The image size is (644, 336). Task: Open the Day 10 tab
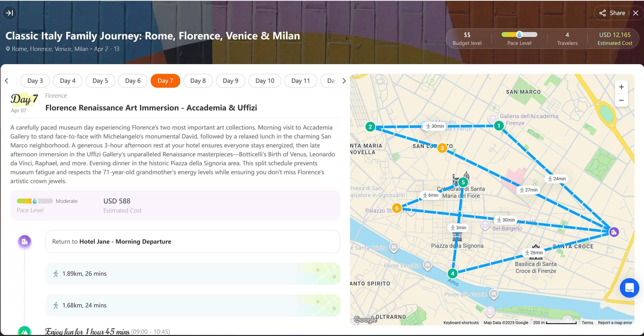click(265, 81)
